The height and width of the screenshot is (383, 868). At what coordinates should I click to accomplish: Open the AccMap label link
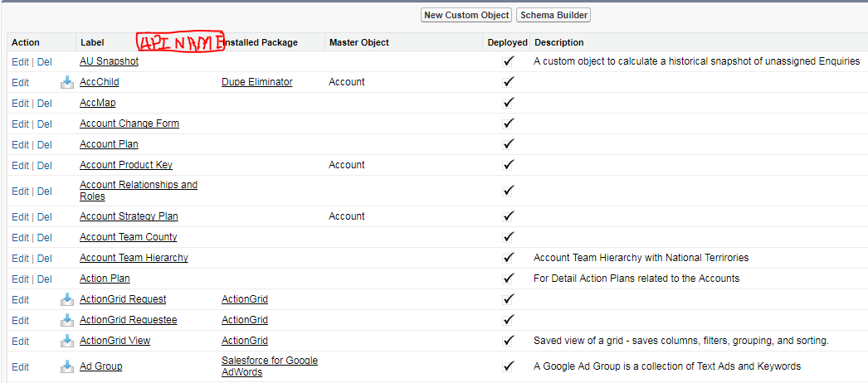97,103
